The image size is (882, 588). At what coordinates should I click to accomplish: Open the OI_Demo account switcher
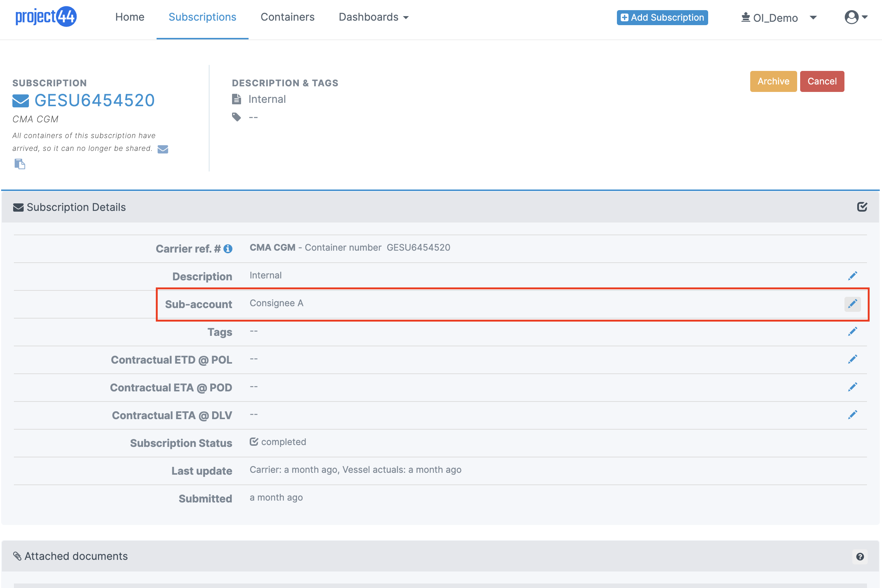[x=779, y=18]
